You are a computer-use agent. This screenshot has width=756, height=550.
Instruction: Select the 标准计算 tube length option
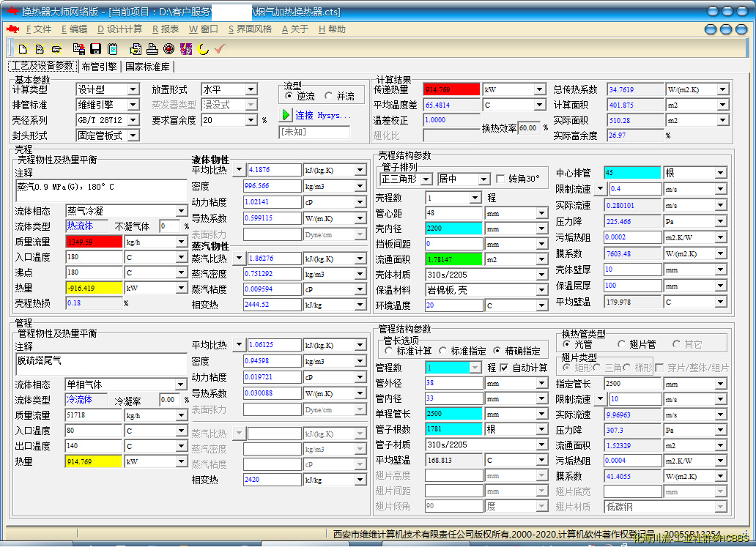coord(388,351)
